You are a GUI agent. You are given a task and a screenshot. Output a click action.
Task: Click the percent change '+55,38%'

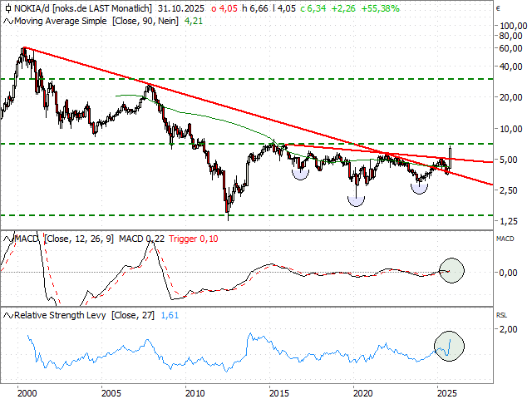381,8
